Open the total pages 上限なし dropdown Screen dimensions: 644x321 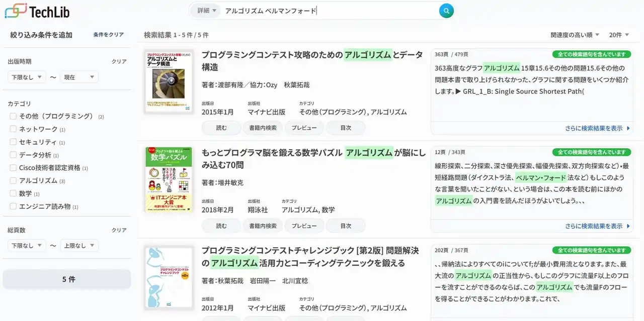point(79,246)
